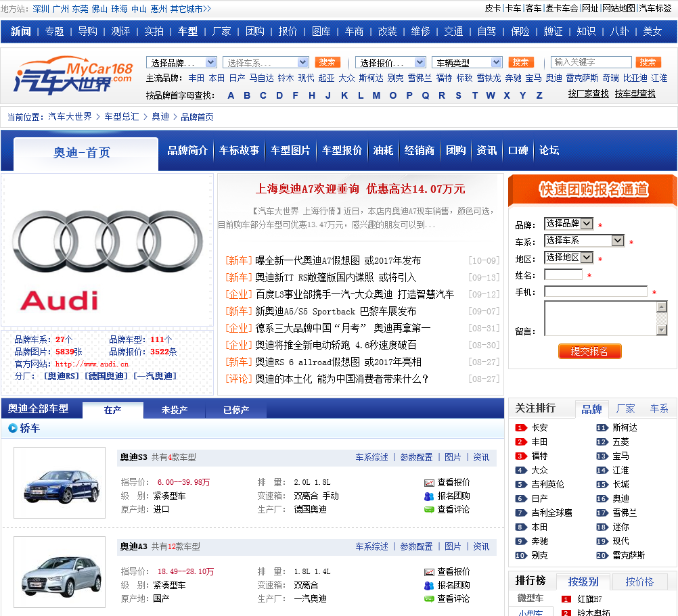Image resolution: width=678 pixels, height=616 pixels.
Task: Select 厂家 tab in 关注排行
Action: click(625, 408)
